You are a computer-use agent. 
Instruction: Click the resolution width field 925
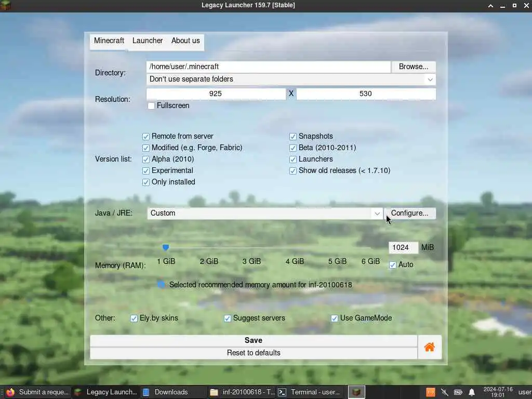pos(216,94)
